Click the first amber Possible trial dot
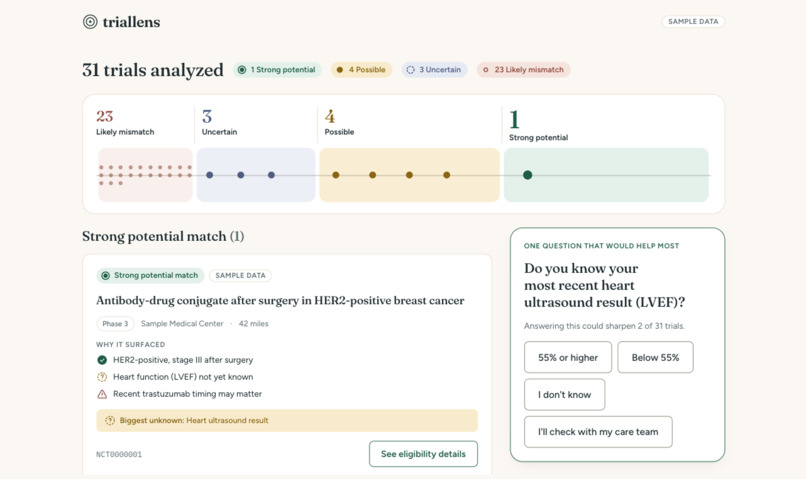806x479 pixels. point(336,175)
